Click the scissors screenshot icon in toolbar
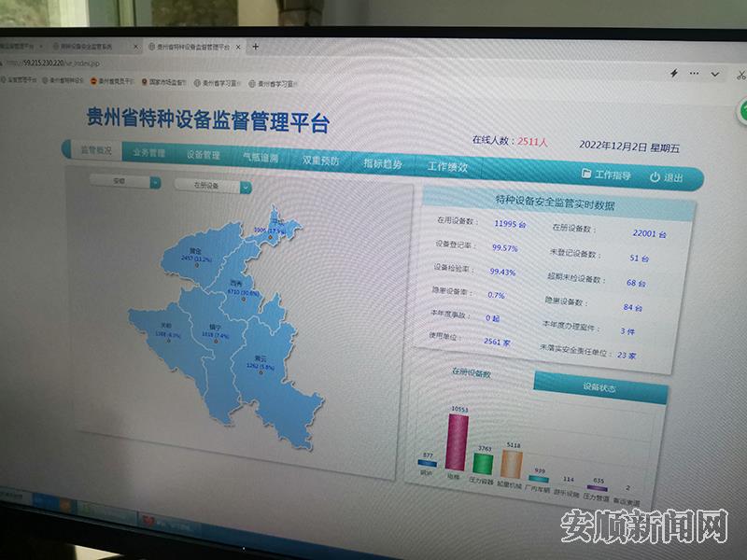 point(740,75)
